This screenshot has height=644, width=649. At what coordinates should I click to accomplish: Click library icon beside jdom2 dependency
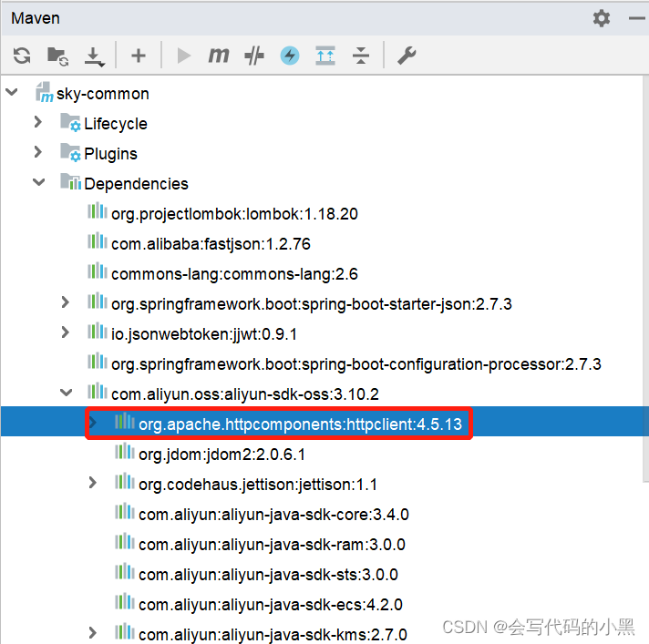tap(125, 452)
